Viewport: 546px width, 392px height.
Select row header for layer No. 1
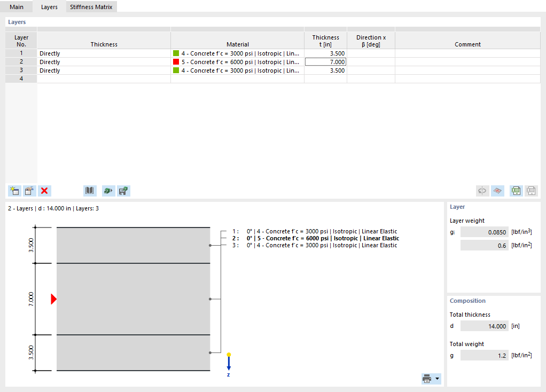click(x=21, y=53)
